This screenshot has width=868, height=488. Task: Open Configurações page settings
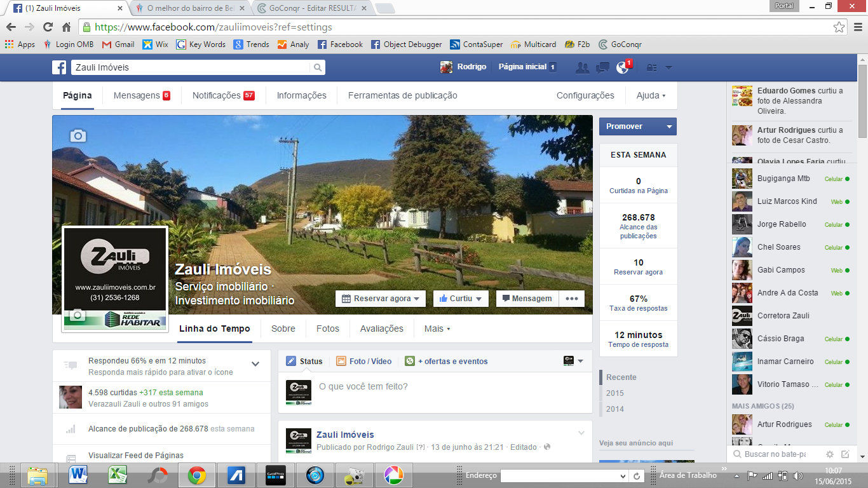click(585, 96)
